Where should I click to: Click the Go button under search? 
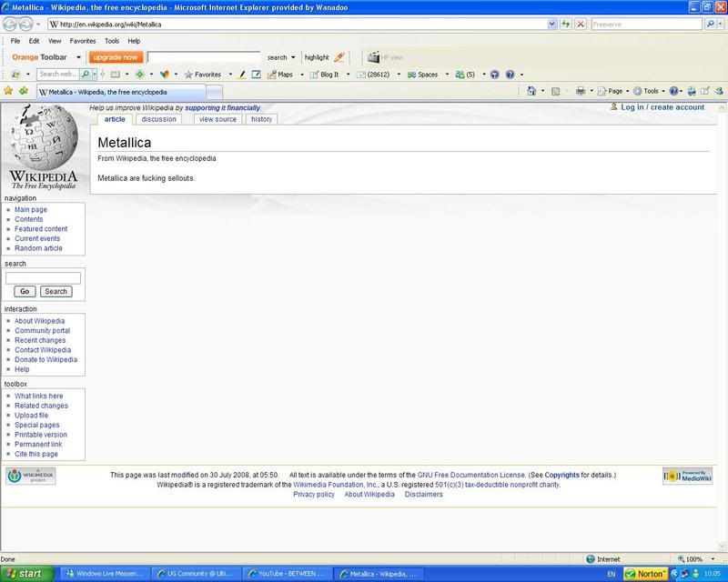25,292
